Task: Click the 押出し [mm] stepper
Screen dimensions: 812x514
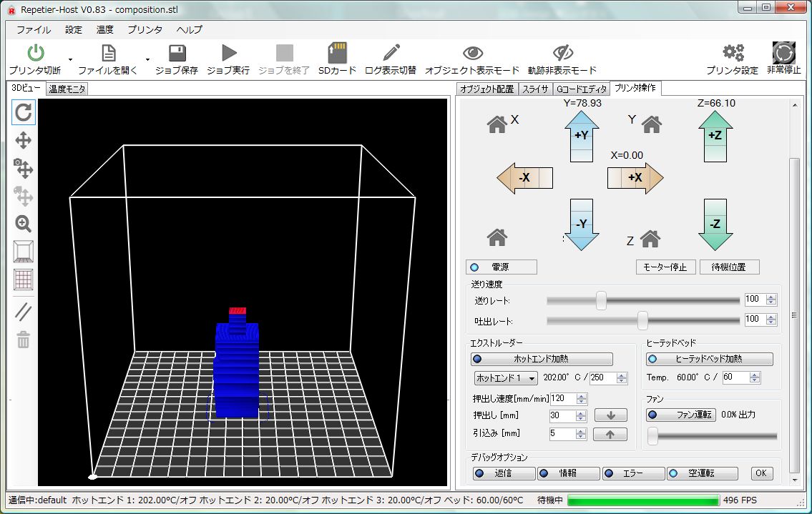Action: click(x=581, y=415)
